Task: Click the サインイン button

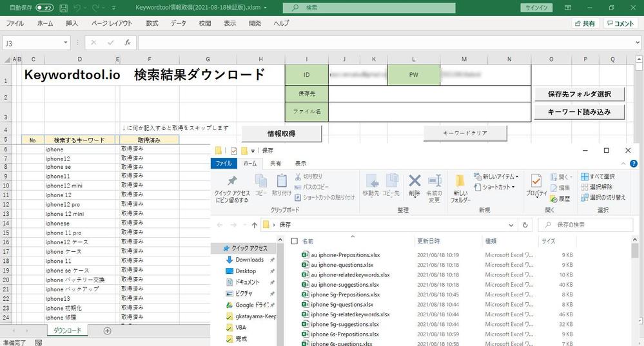Action: (x=536, y=8)
